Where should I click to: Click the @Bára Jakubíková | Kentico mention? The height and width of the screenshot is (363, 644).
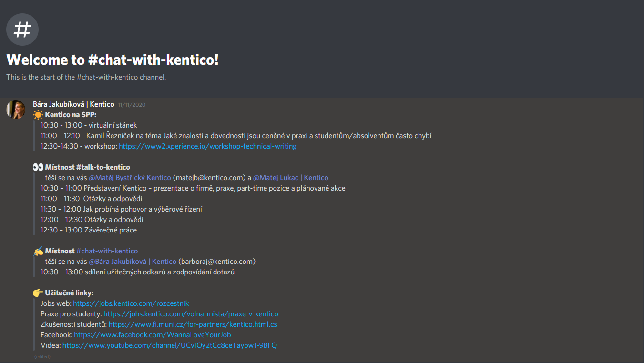pyautogui.click(x=133, y=262)
